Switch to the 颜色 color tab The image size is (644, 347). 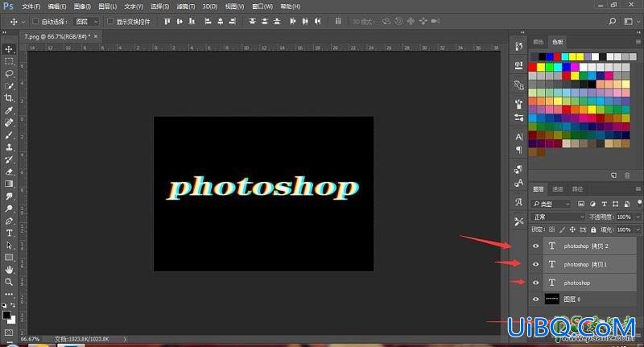tap(538, 42)
